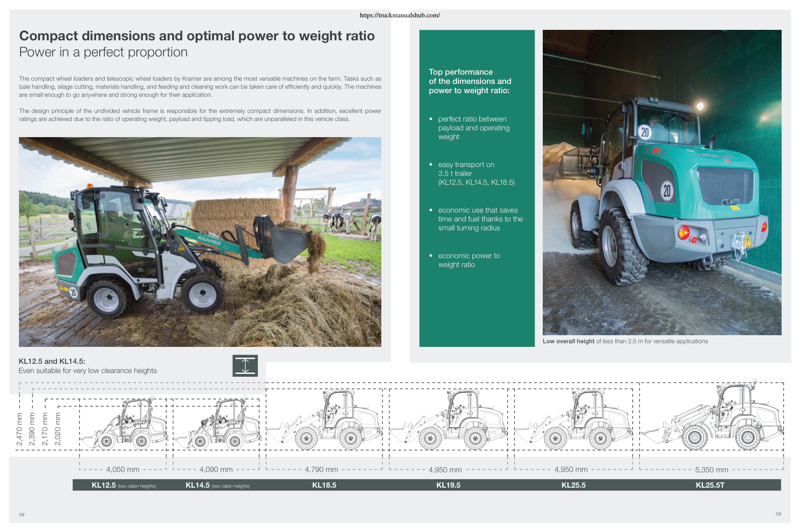Click 'Even suitable for very low clearance heights'

pyautogui.click(x=88, y=371)
